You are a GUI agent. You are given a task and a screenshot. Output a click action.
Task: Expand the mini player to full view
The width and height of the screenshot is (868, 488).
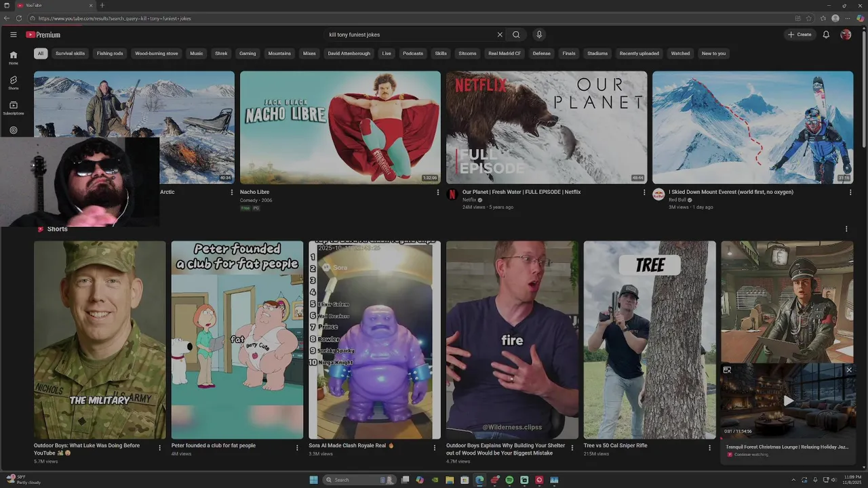727,370
